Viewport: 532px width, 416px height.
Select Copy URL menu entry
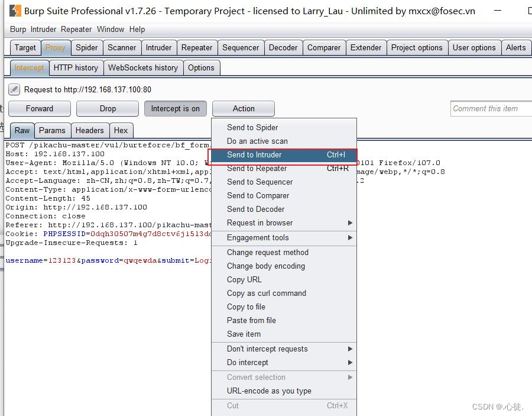(284, 279)
